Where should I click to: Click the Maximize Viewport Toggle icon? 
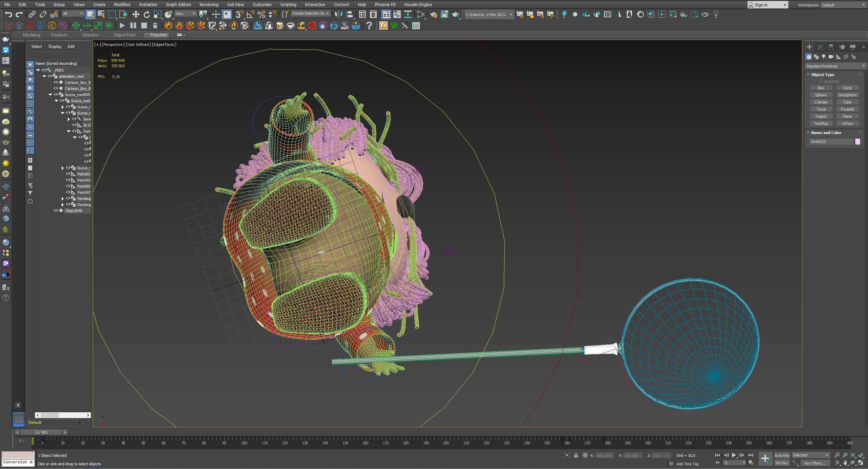point(861,463)
